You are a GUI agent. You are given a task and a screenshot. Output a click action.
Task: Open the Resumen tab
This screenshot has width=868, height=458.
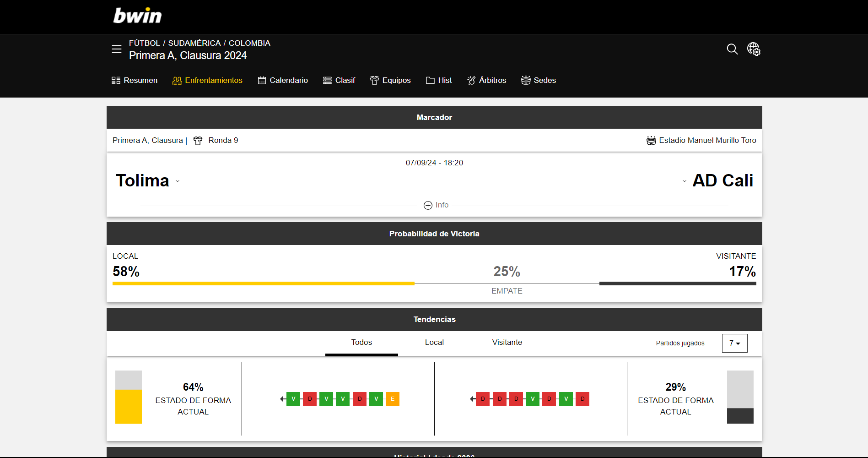135,81
